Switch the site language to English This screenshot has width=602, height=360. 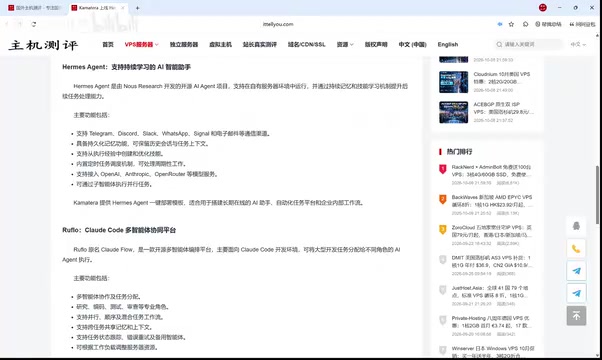pos(448,45)
